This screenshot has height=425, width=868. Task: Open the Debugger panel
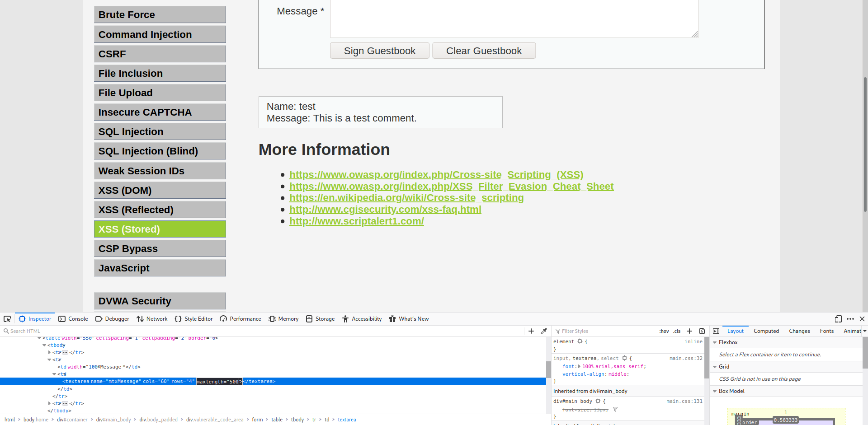pos(112,319)
